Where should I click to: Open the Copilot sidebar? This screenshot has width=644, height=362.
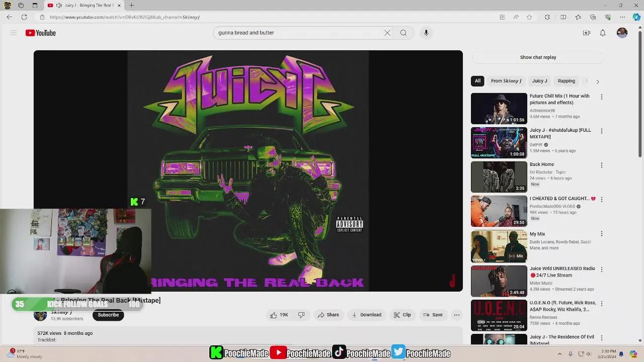point(636,17)
